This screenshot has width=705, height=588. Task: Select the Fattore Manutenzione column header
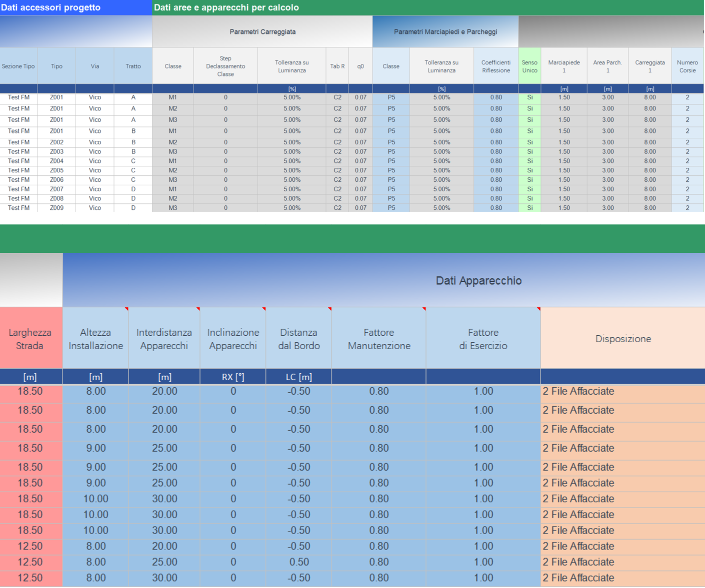pos(379,339)
